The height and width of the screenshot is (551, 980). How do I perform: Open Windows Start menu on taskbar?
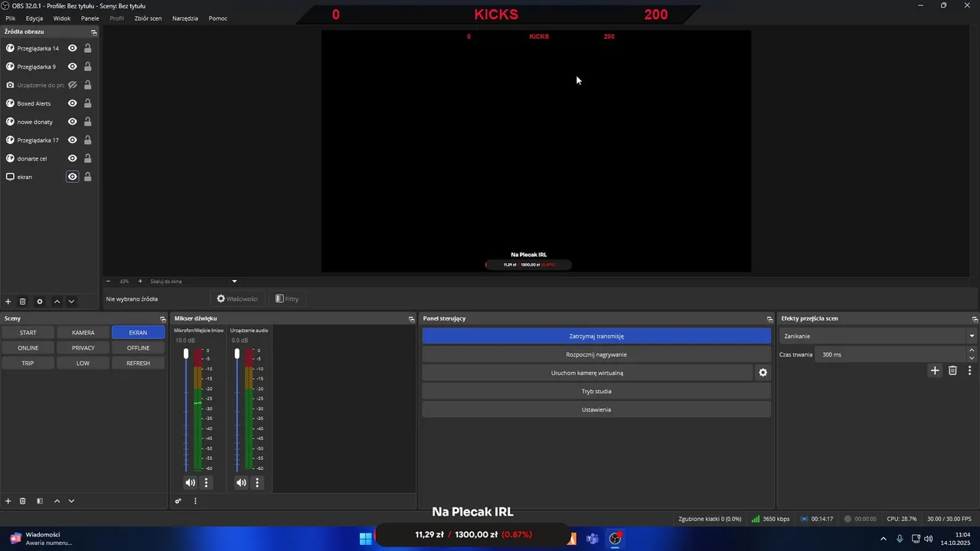[x=365, y=539]
